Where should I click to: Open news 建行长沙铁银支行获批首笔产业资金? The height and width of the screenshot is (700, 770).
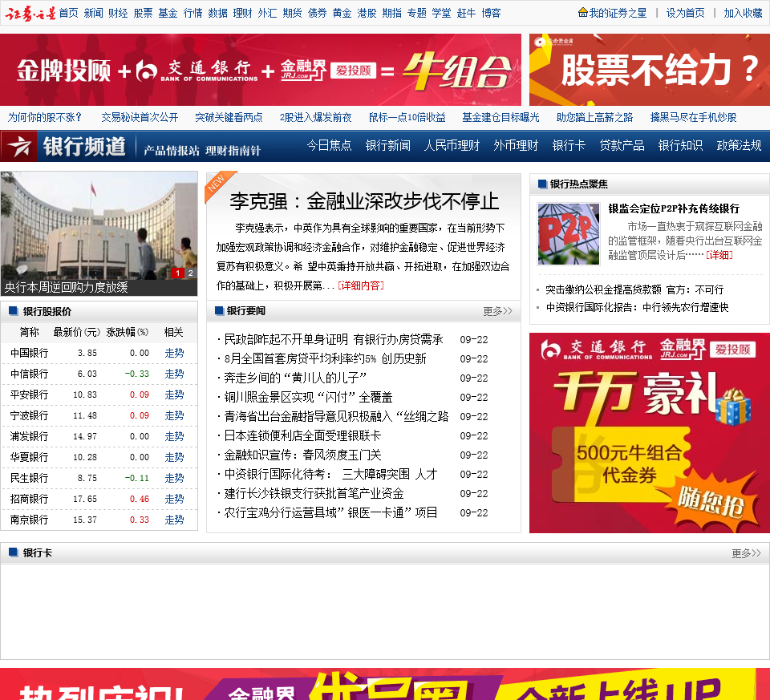(x=314, y=493)
